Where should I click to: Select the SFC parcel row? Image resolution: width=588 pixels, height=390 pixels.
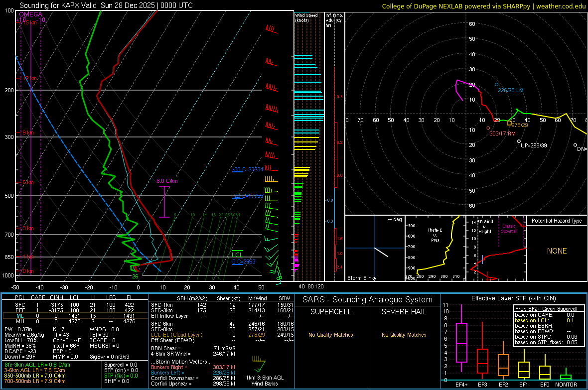tap(75, 305)
